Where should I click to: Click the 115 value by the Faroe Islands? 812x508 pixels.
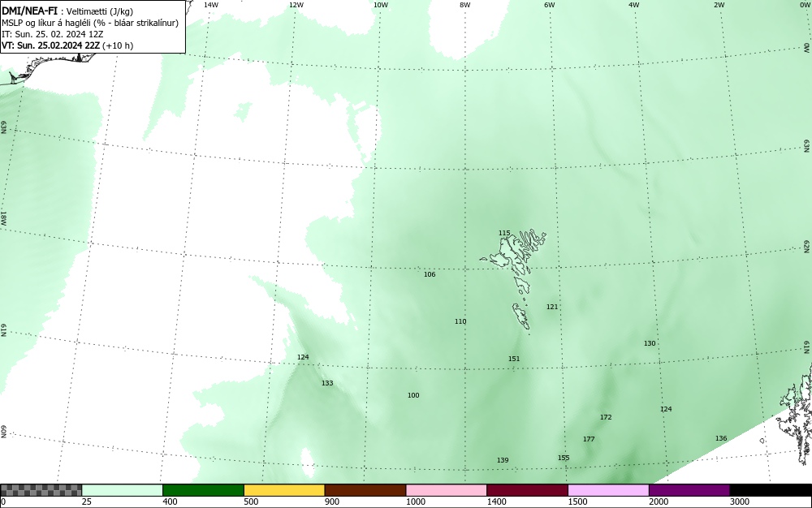504,234
